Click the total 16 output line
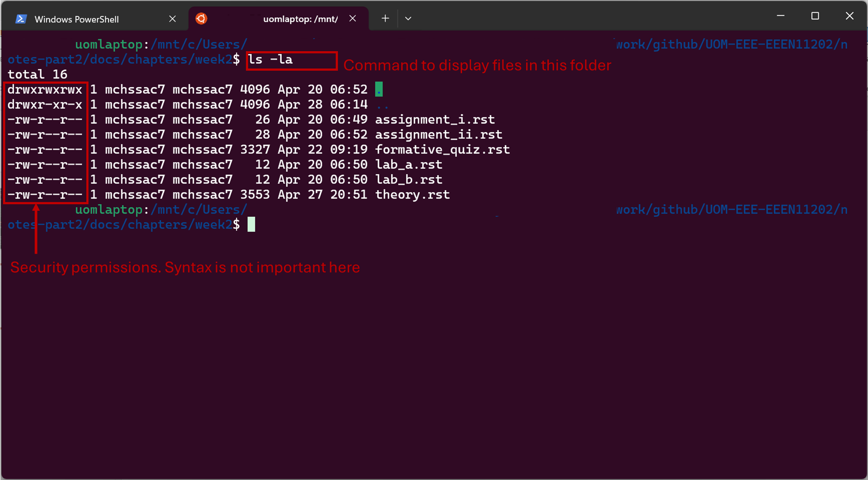Image resolution: width=868 pixels, height=480 pixels. point(37,75)
